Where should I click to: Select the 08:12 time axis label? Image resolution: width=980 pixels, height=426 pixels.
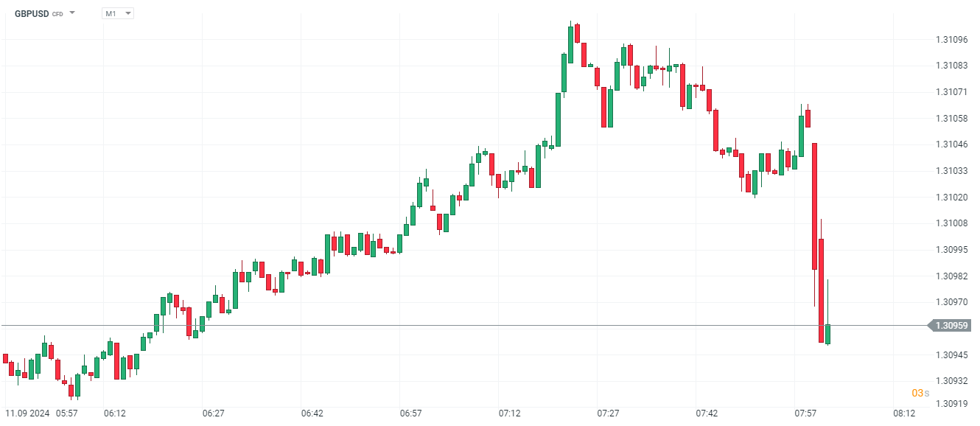point(904,414)
